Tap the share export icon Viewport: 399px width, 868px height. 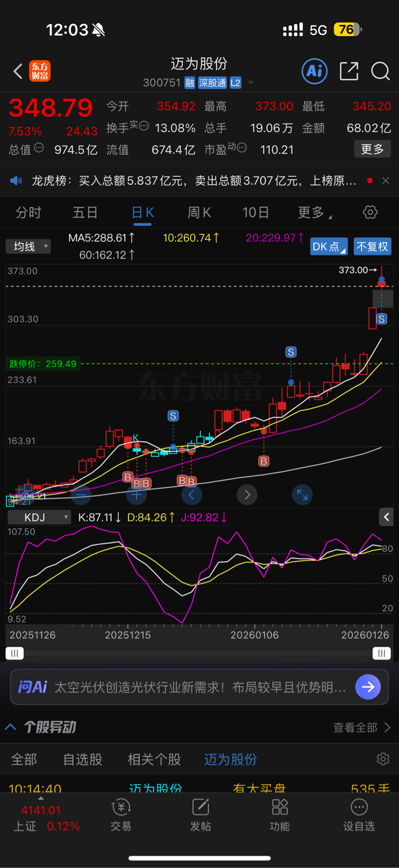(349, 71)
